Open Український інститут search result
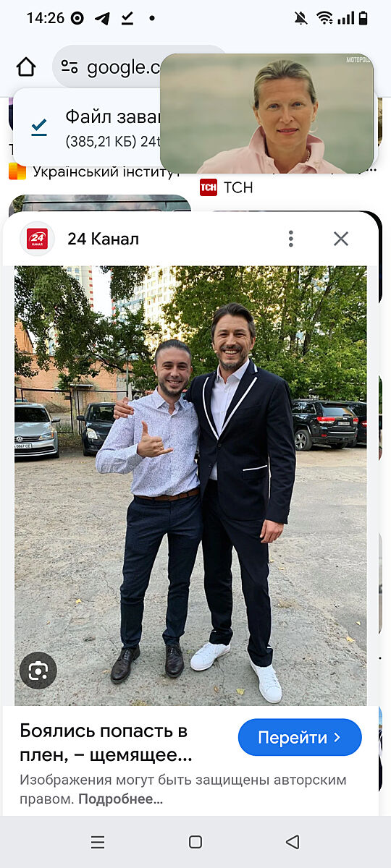The height and width of the screenshot is (868, 391). [x=94, y=173]
